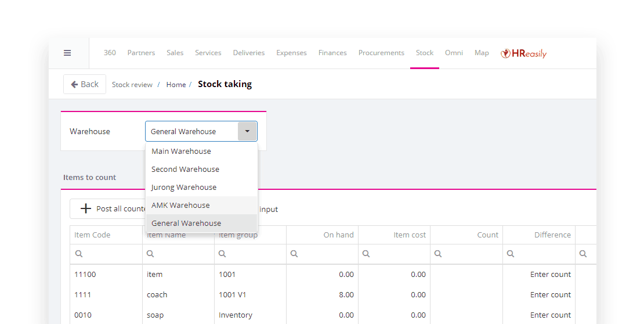Viewport: 644px width, 324px height.
Task: Open the Services tab
Action: tap(208, 53)
